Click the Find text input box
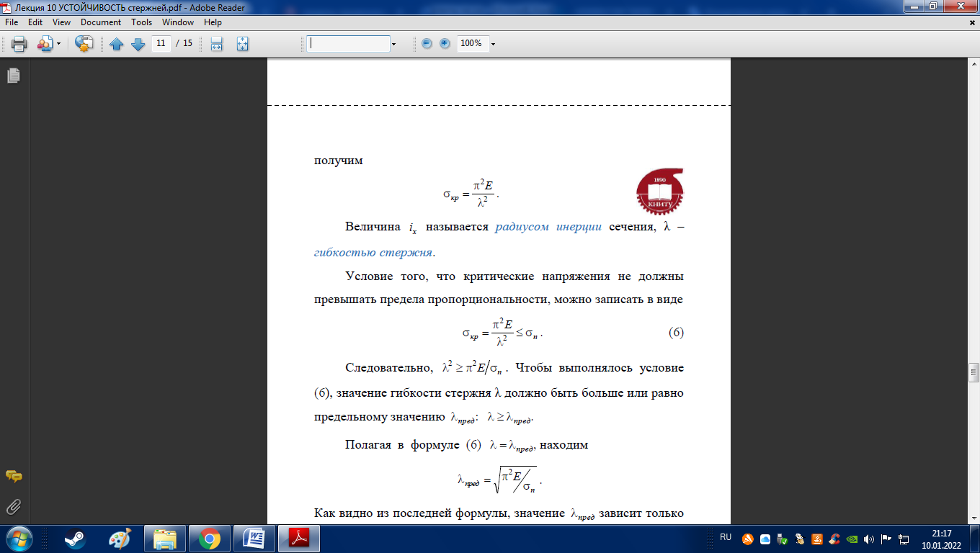980x553 pixels. 348,43
